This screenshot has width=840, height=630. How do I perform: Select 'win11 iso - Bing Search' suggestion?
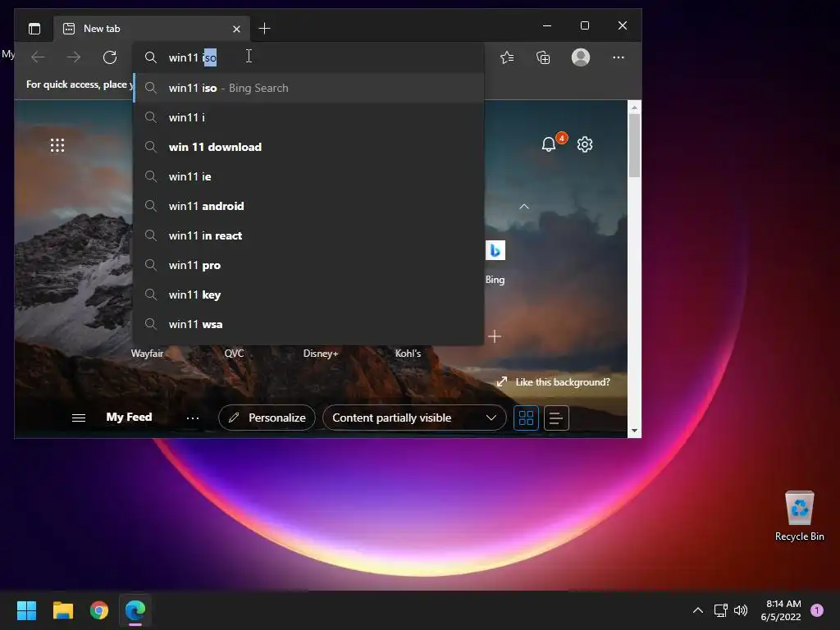pyautogui.click(x=308, y=88)
